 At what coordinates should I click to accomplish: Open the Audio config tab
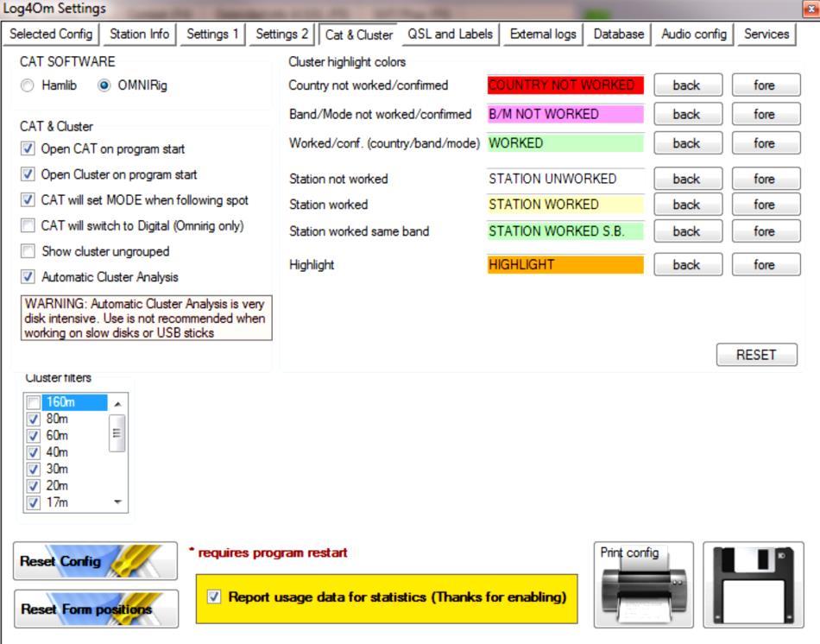tap(694, 34)
